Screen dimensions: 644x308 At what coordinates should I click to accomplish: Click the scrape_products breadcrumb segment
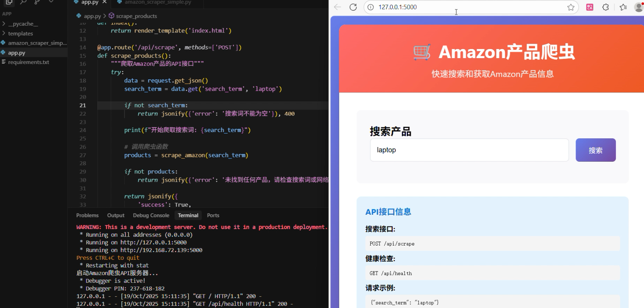pyautogui.click(x=136, y=16)
